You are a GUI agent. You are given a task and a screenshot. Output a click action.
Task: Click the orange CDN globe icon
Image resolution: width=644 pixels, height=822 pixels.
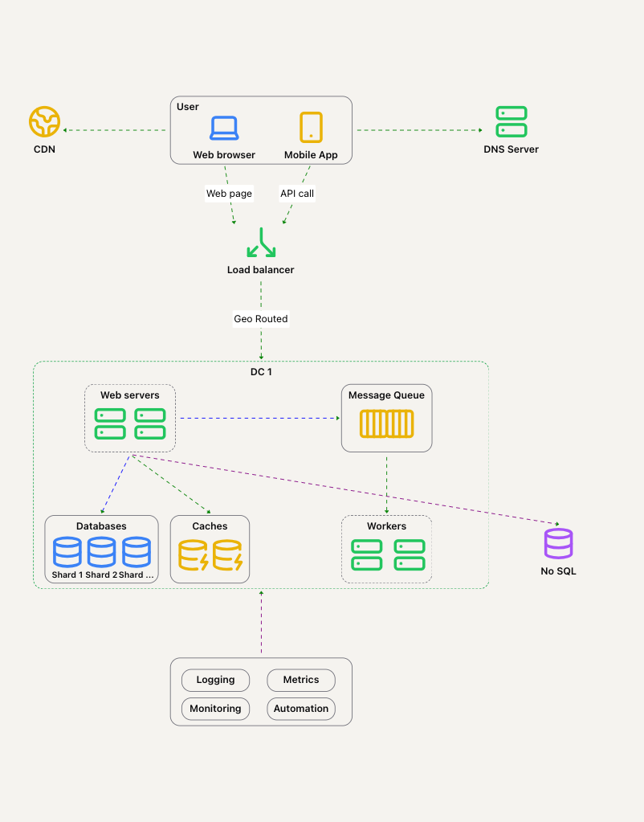click(x=44, y=122)
